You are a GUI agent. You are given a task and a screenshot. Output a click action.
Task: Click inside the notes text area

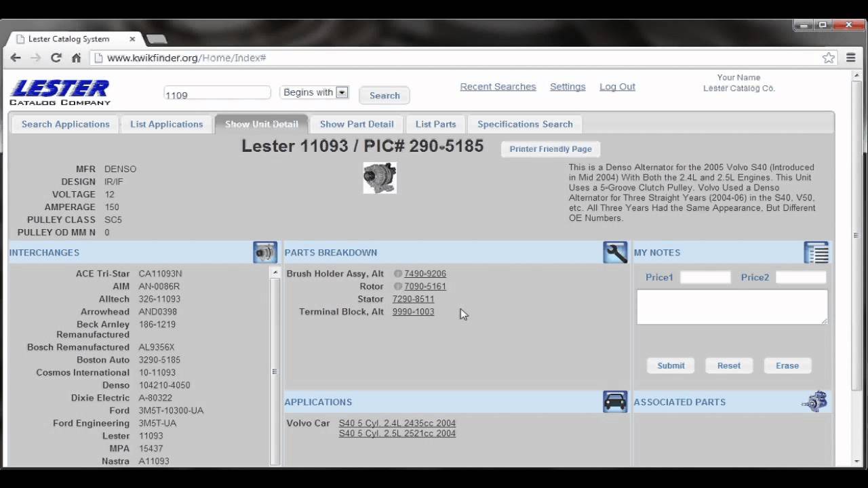(732, 307)
